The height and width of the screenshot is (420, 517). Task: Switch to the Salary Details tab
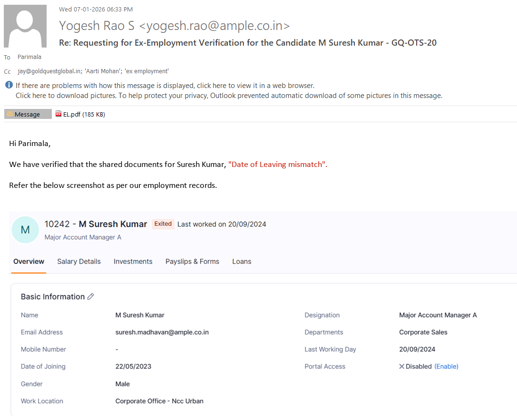(79, 262)
